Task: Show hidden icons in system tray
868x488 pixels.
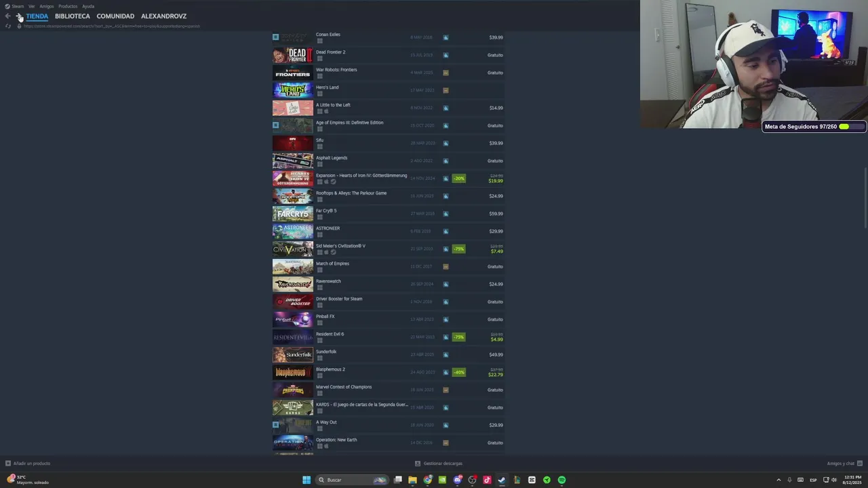Action: click(x=778, y=480)
